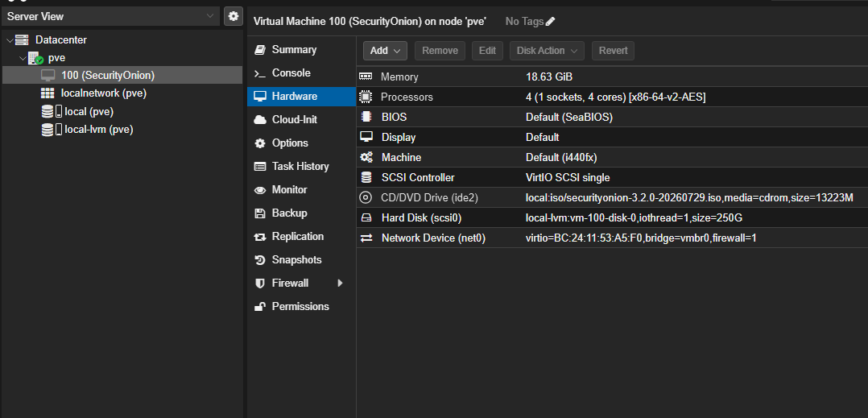Viewport: 868px width, 418px height.
Task: Select the Default (SeaBIOS) value
Action: click(x=569, y=118)
